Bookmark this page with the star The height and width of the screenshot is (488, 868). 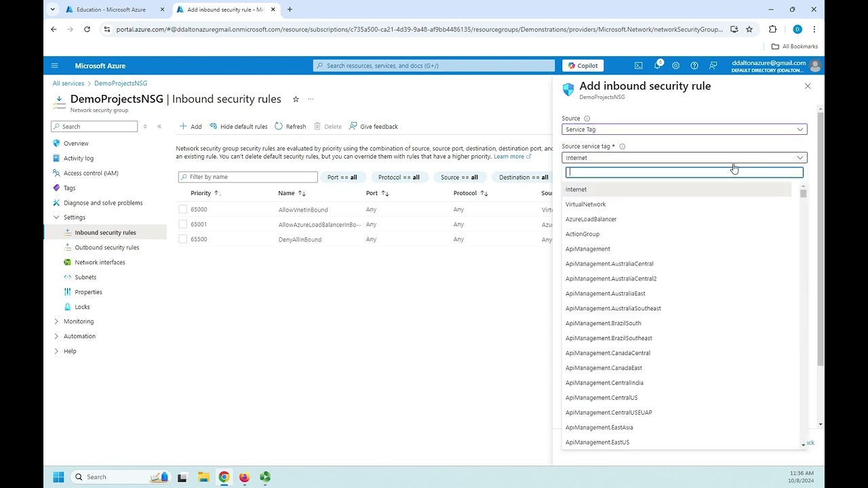(749, 29)
